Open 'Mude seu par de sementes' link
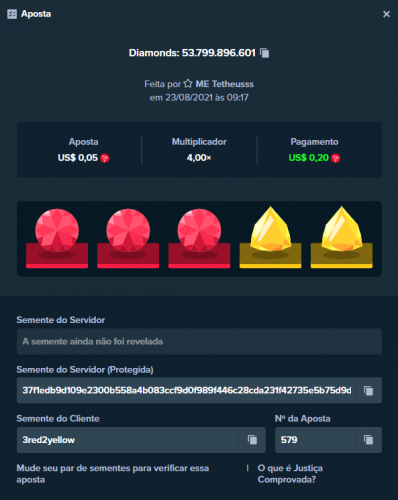Viewport: 398px width, 500px height. coord(113,474)
